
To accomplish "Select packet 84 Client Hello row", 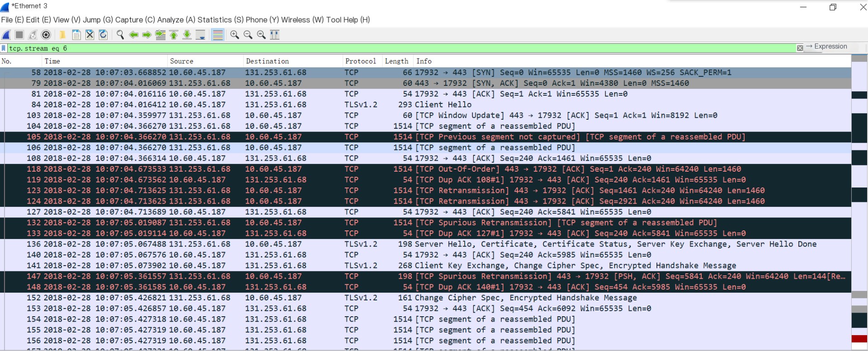I will click(x=425, y=104).
